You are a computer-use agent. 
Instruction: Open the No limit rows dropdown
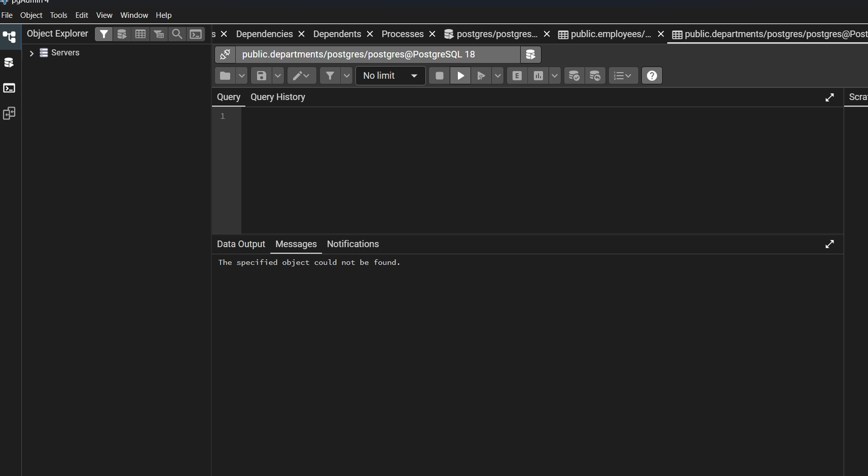(x=391, y=75)
